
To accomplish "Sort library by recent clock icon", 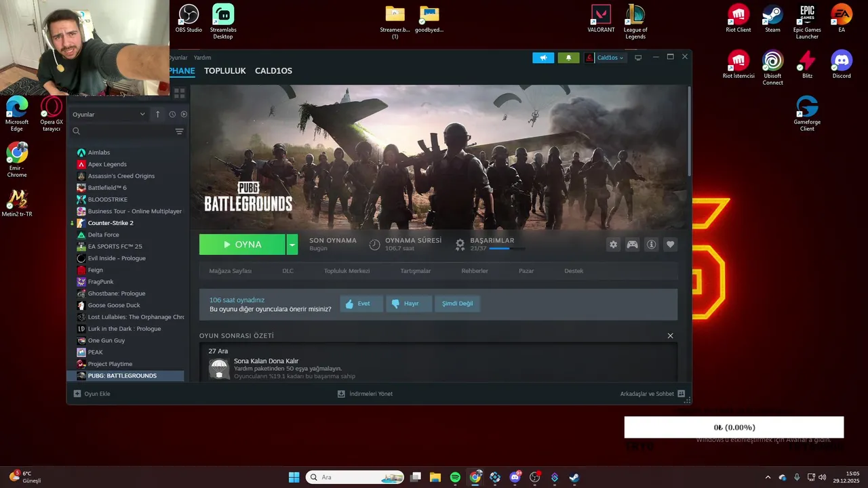I will (172, 115).
